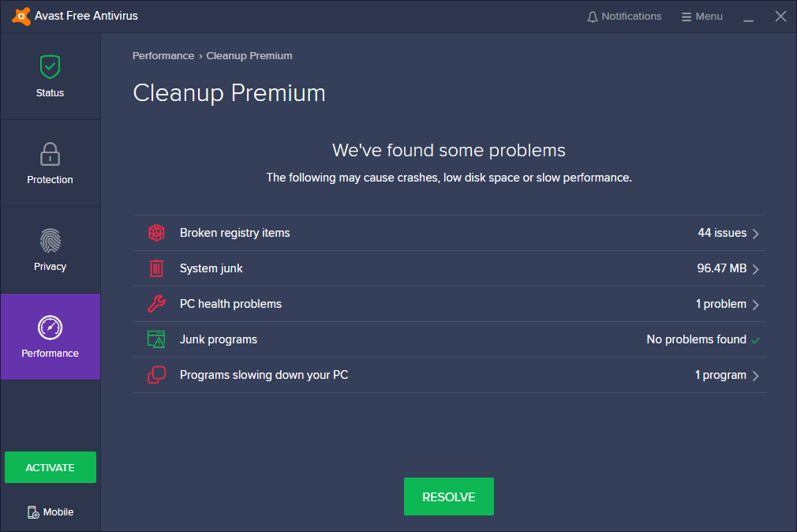This screenshot has height=532, width=797.
Task: Expand the 44 issues chevron arrow
Action: coord(755,234)
